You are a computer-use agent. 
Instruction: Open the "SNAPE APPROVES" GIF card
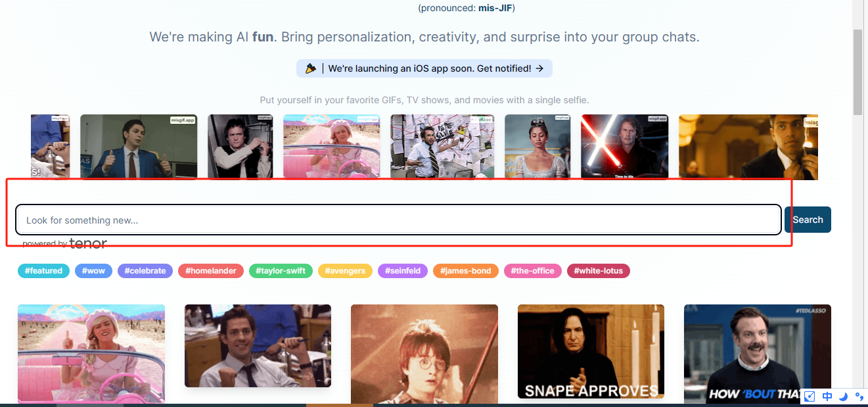click(x=591, y=351)
